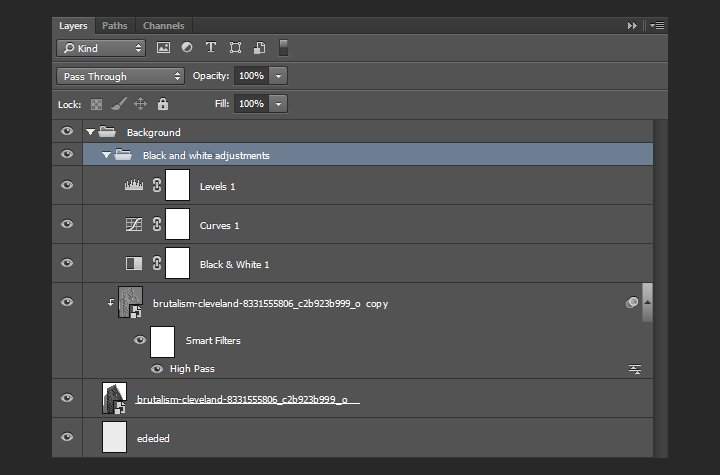
Task: Select the Black & White 1 layer name
Action: pyautogui.click(x=235, y=265)
